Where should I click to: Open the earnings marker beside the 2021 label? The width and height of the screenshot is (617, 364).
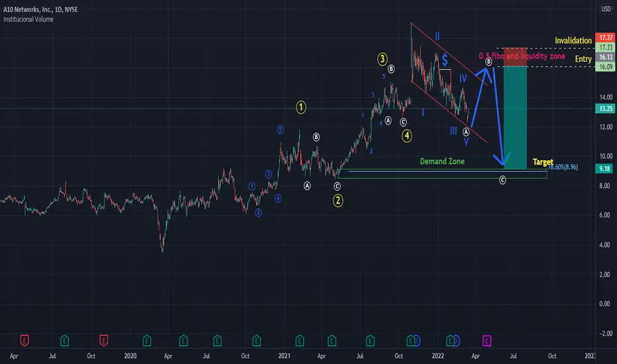pyautogui.click(x=299, y=340)
